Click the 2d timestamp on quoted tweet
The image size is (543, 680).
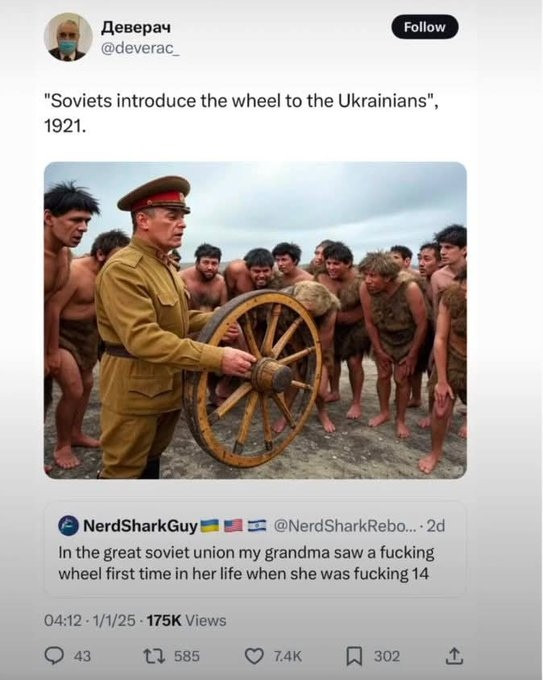pyautogui.click(x=435, y=526)
